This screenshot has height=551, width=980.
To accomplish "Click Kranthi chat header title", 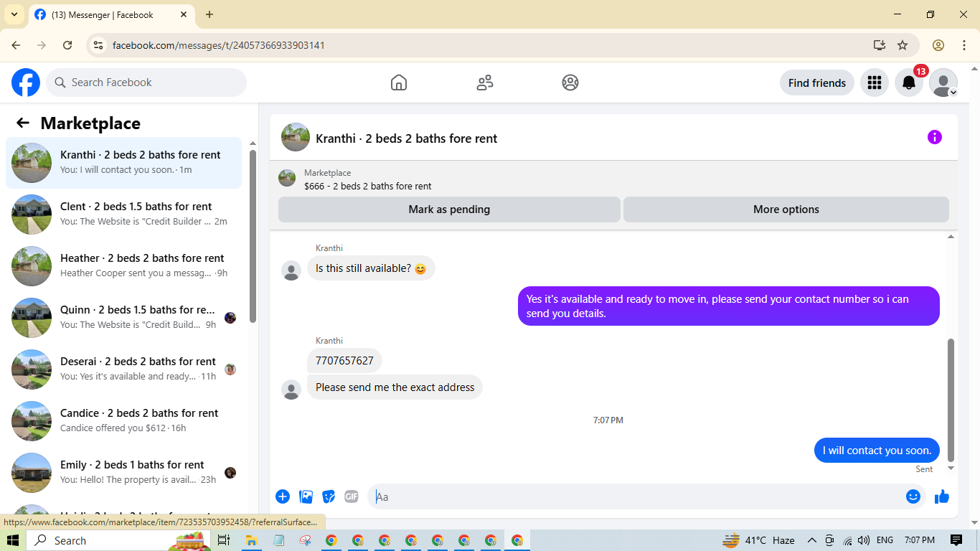I will (406, 138).
